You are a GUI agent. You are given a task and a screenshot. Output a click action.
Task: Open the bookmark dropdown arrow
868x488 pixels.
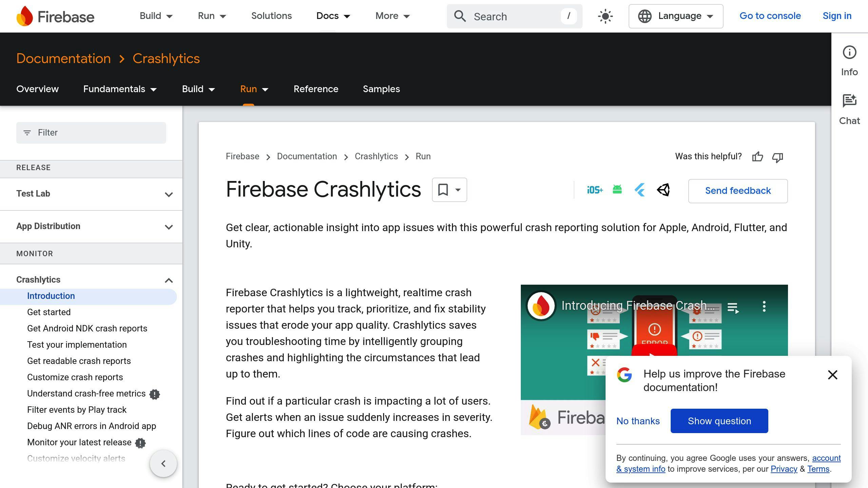458,190
